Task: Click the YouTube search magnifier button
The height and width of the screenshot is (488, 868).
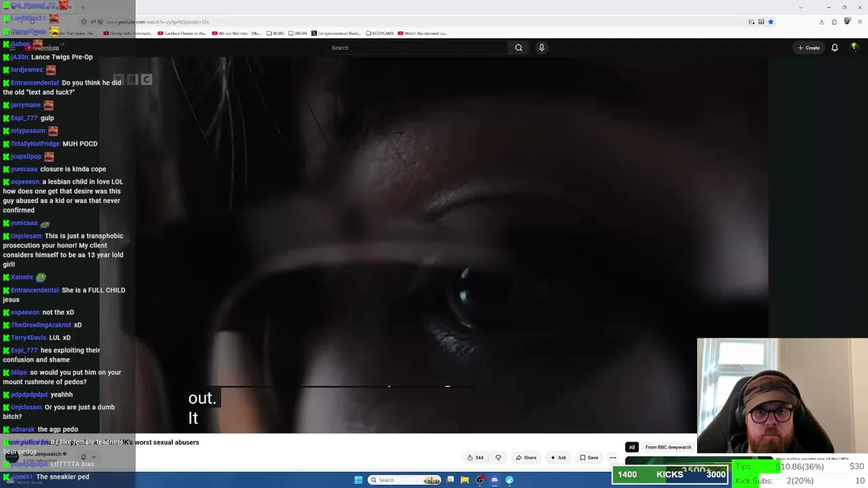Action: [519, 47]
